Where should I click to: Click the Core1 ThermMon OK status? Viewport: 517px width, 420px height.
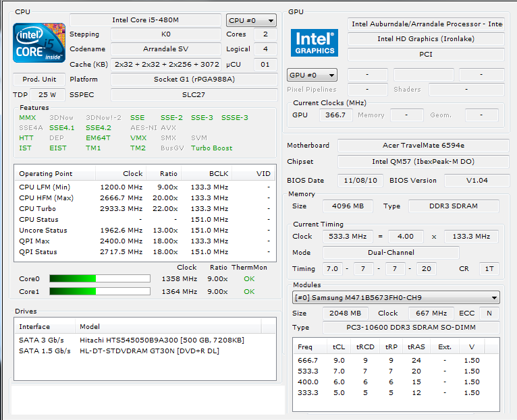249,292
